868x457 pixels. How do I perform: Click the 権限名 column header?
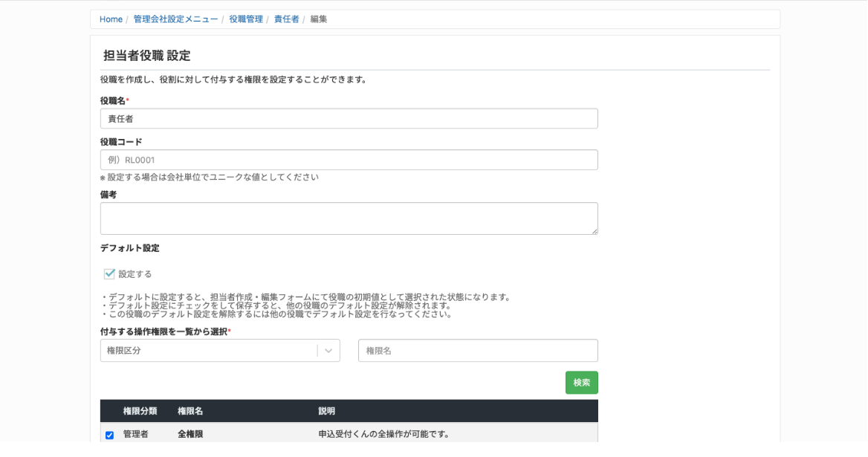coord(190,411)
